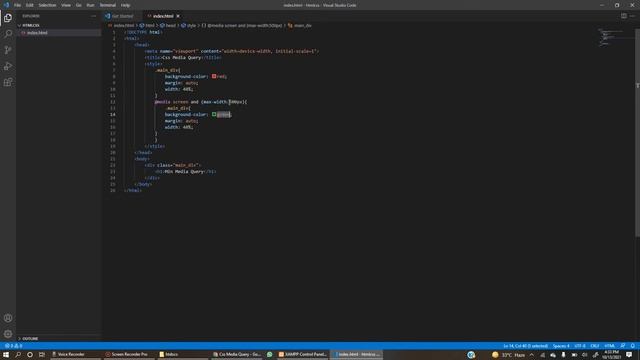The image size is (640, 360).
Task: Switch to Css Media Query browser window
Action: point(237,354)
